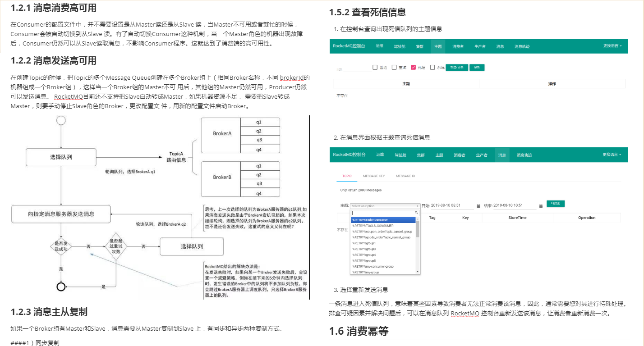
Task: Choose %RETRY%TOOLS_CONSUMER from the topic list
Action: click(383, 226)
